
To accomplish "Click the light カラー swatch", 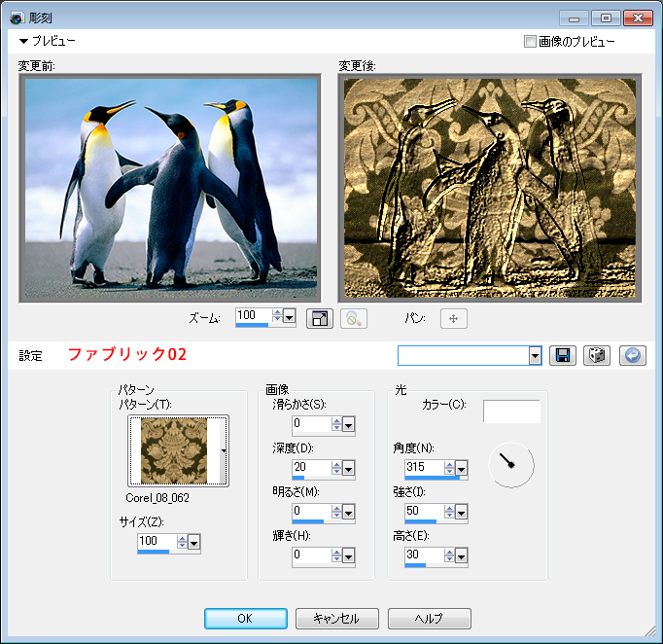I will (x=511, y=411).
